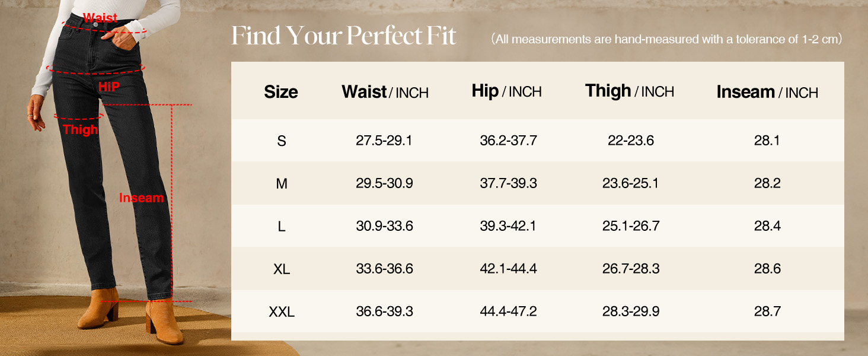This screenshot has width=868, height=356.
Task: Select the Inseam / INCH column header
Action: click(767, 92)
